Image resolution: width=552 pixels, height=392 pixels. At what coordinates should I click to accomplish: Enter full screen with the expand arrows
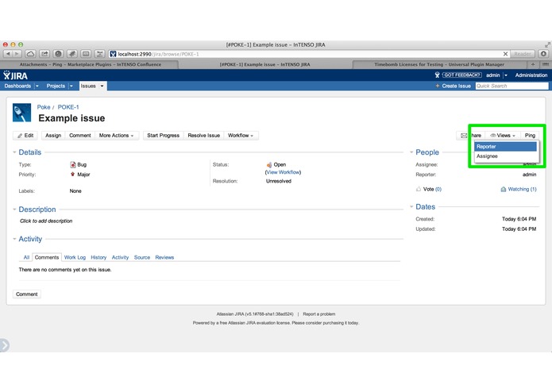(547, 44)
